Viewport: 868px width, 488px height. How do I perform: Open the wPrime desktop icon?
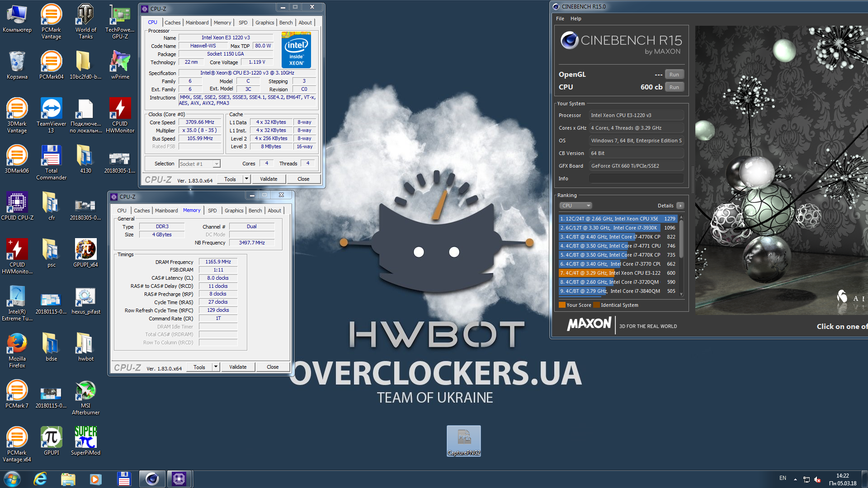click(120, 65)
